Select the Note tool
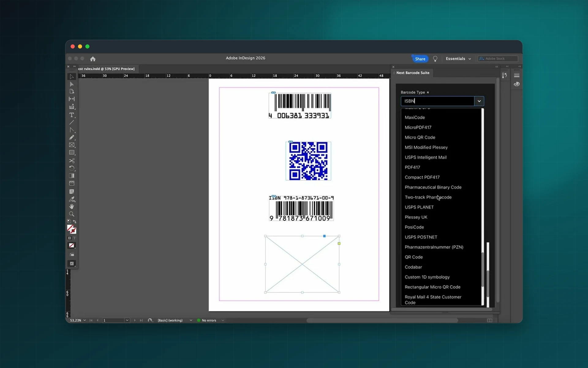Viewport: 588px width, 368px height. tap(72, 192)
